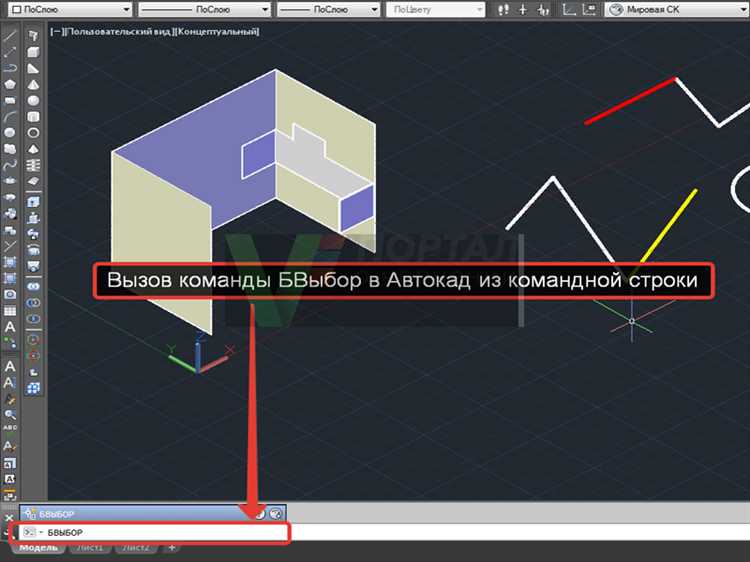The image size is (750, 562).
Task: Open the Text Style icon
Action: pyautogui.click(x=10, y=446)
